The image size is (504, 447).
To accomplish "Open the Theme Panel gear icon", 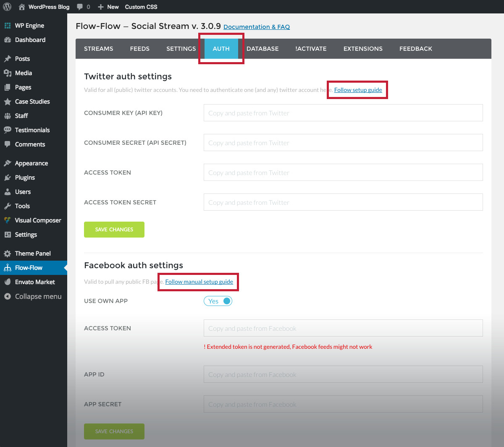I will point(8,254).
